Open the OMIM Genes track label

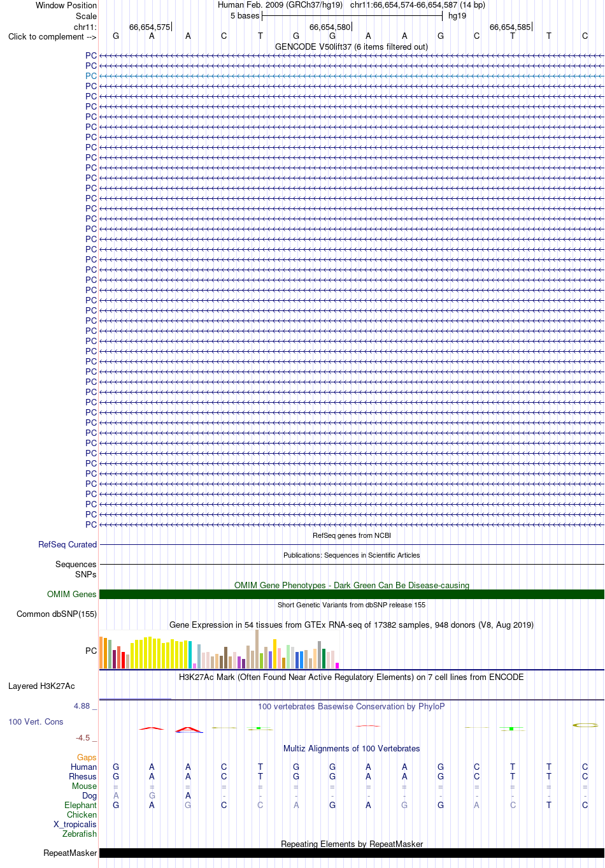click(72, 594)
